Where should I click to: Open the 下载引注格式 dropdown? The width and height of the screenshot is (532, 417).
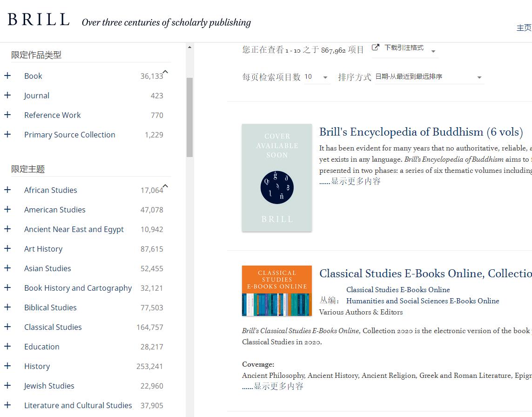click(x=405, y=50)
